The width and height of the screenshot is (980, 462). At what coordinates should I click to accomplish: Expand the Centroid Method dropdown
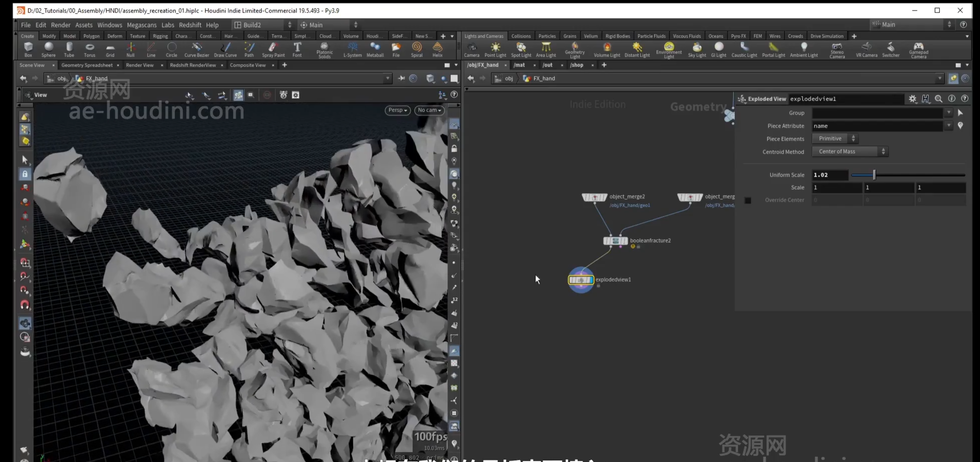pos(850,151)
